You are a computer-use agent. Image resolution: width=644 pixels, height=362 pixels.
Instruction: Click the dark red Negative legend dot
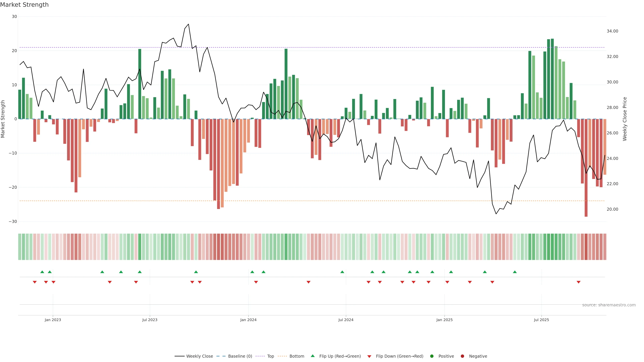(462, 356)
